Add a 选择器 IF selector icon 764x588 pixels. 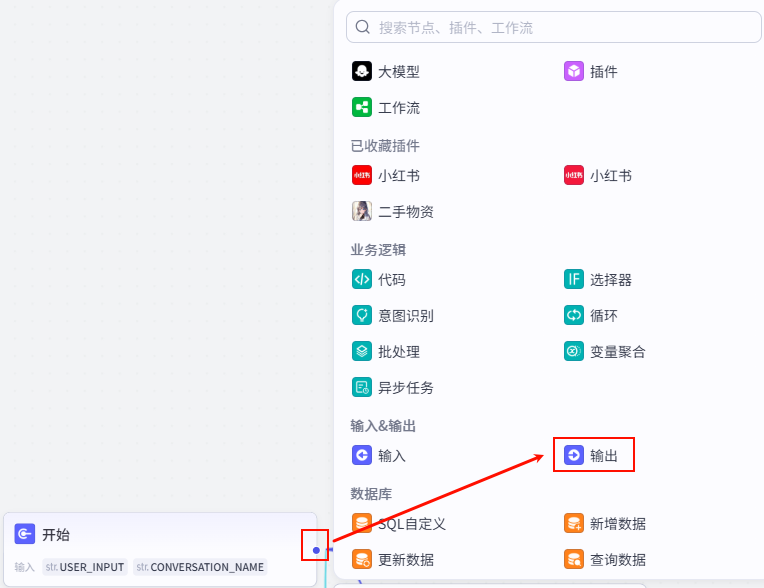[x=573, y=279]
